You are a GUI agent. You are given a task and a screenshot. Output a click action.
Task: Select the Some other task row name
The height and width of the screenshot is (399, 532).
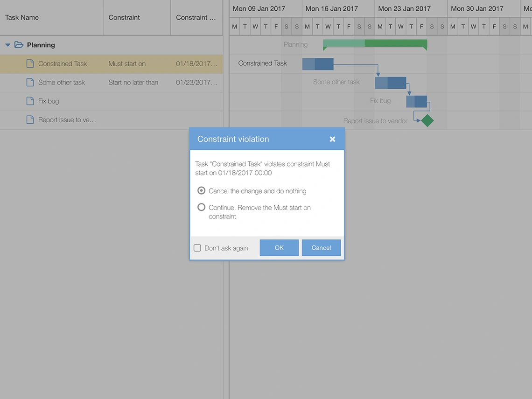62,83
